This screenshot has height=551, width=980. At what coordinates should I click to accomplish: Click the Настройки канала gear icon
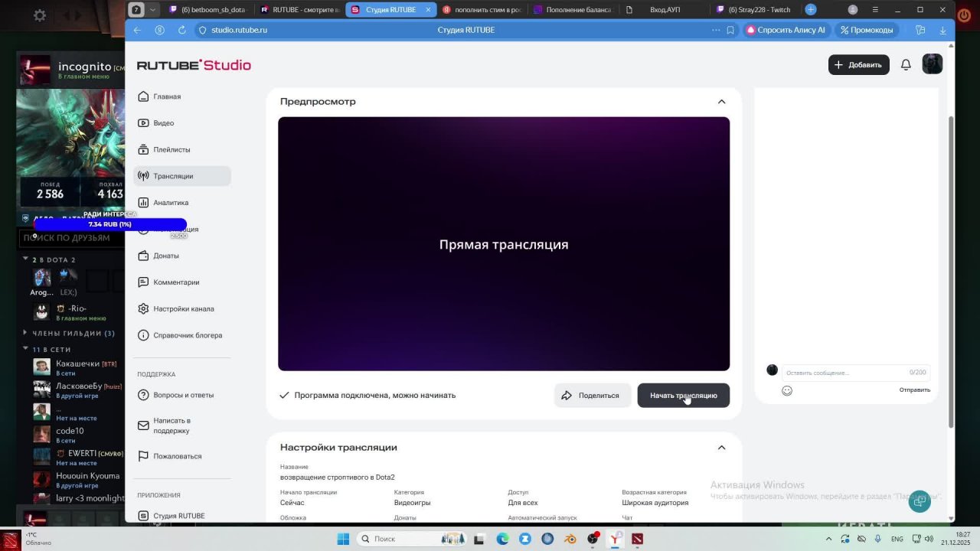coord(143,309)
